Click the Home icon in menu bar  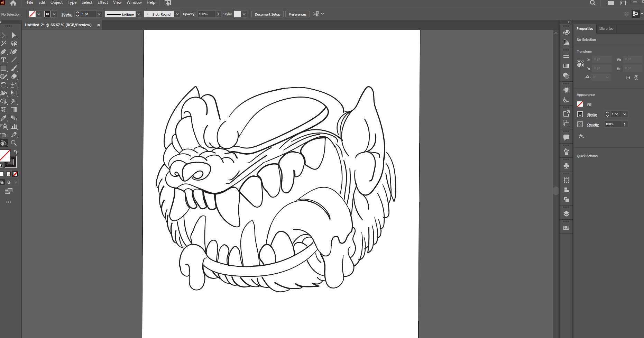pos(13,3)
